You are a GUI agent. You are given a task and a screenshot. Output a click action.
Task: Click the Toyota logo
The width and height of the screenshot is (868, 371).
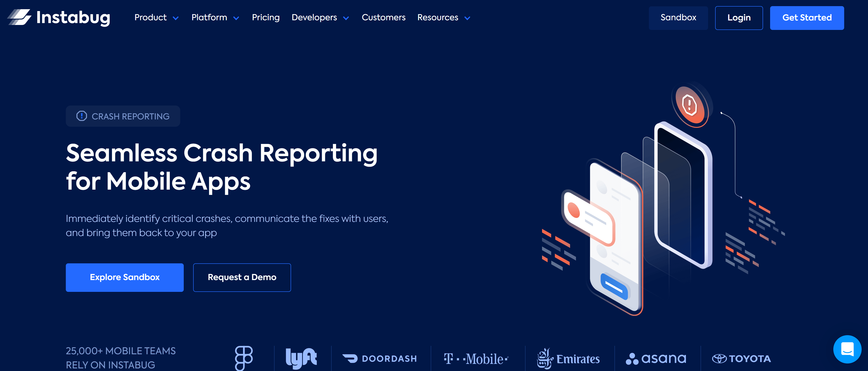741,359
